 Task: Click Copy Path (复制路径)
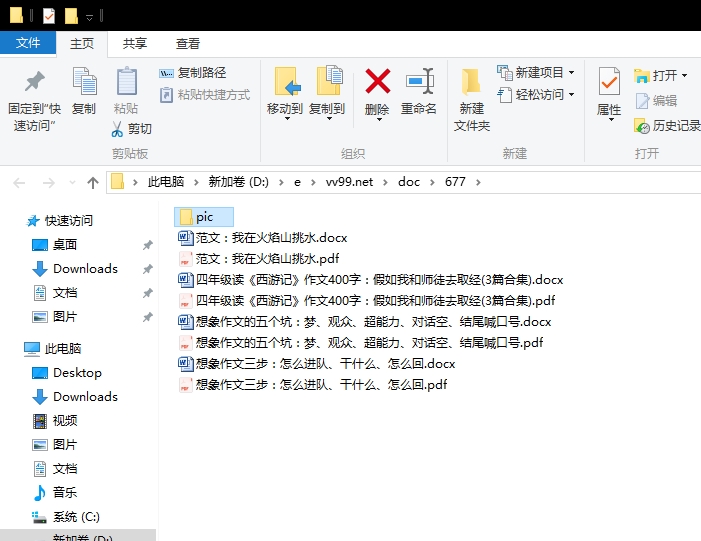click(193, 72)
